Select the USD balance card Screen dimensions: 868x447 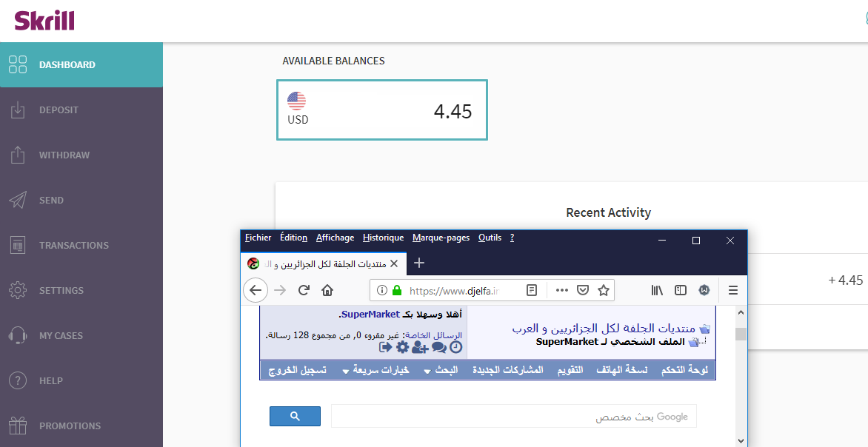pos(382,110)
